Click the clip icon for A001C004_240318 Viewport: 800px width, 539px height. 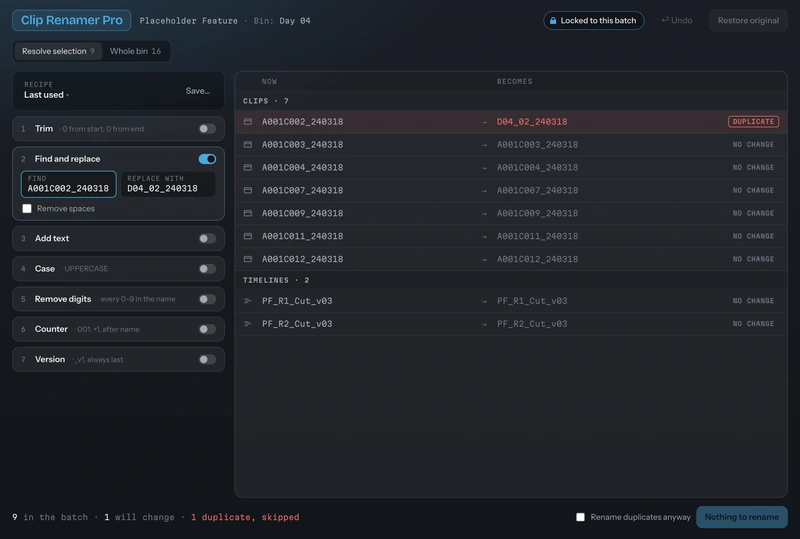tap(248, 167)
